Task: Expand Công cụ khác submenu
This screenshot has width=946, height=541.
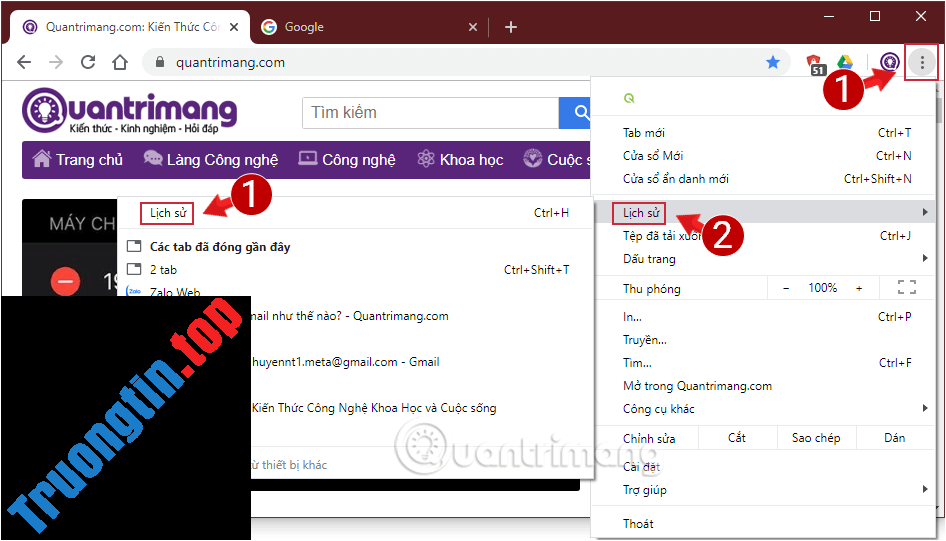Action: 764,408
